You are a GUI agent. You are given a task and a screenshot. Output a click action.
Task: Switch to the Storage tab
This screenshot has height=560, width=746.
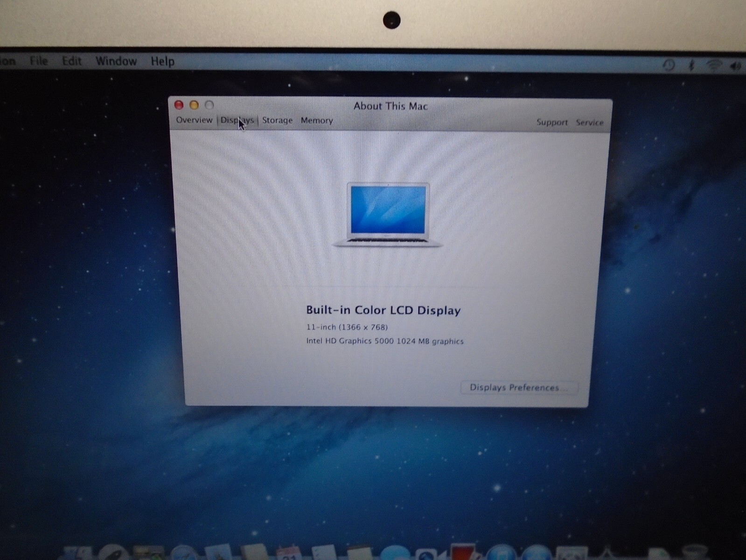click(x=277, y=120)
